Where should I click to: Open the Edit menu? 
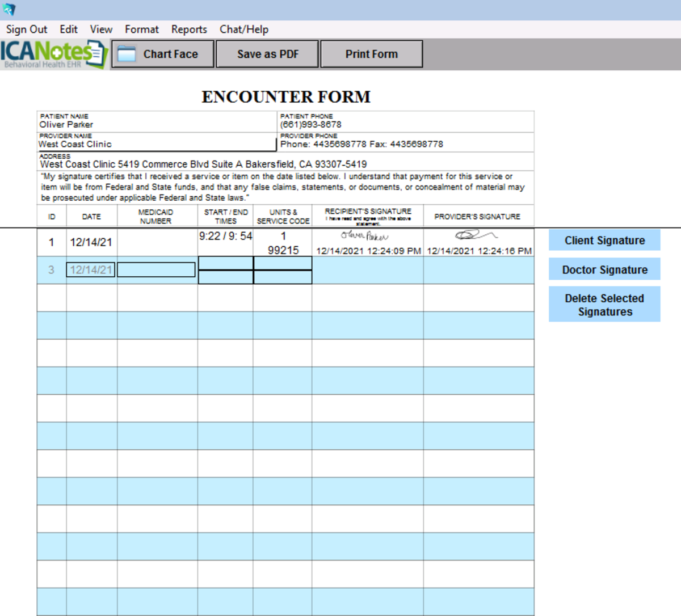click(69, 29)
